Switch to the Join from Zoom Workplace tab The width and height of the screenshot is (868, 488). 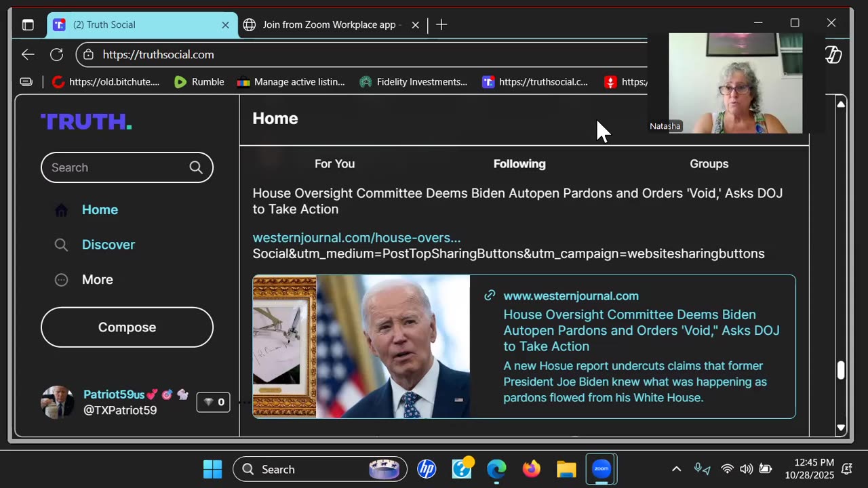coord(332,25)
